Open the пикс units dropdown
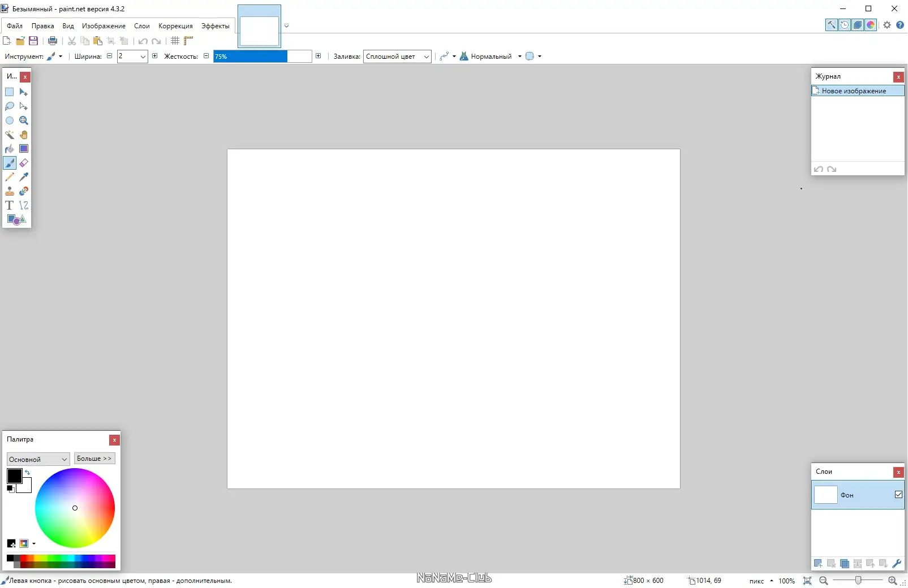This screenshot has height=588, width=908. [761, 581]
